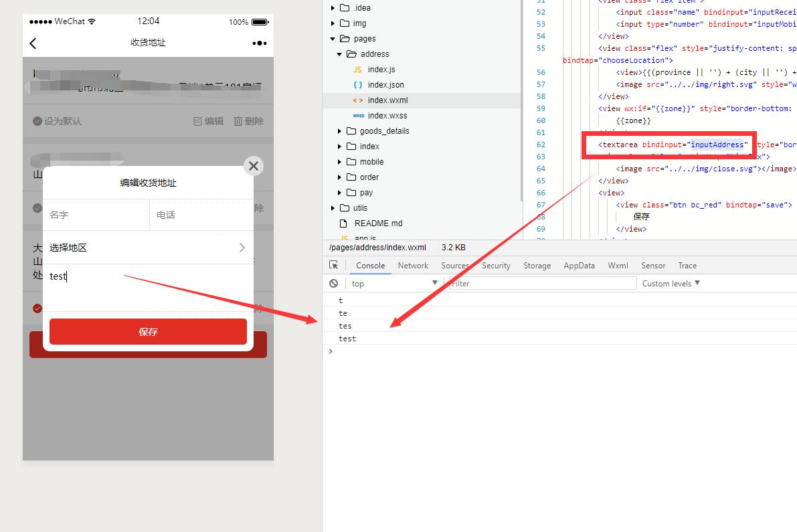Expand the index folder
The height and width of the screenshot is (532, 797).
pos(339,147)
